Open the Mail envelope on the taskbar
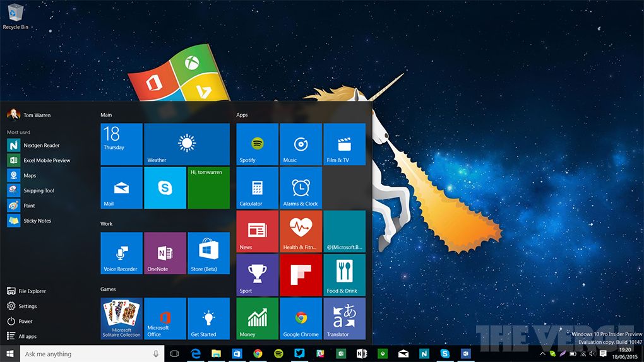This screenshot has height=362, width=644. point(403,354)
